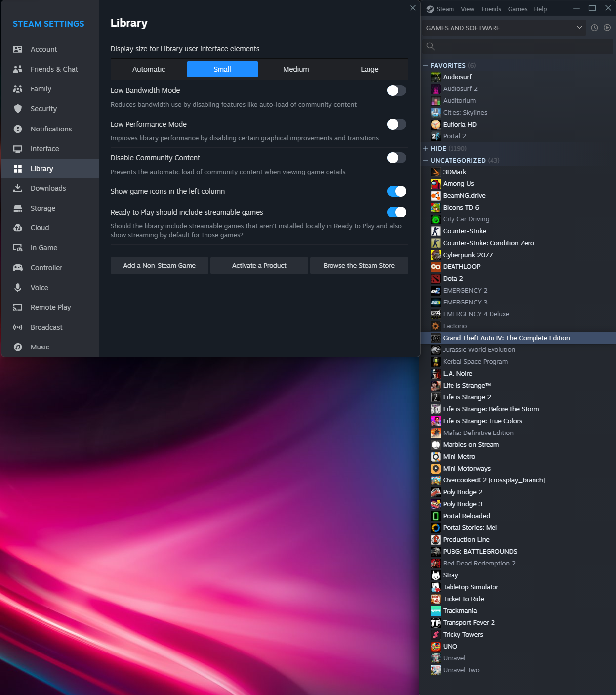Select BeamNG.drive in library
Screen dimensions: 616x695
click(518, 196)
